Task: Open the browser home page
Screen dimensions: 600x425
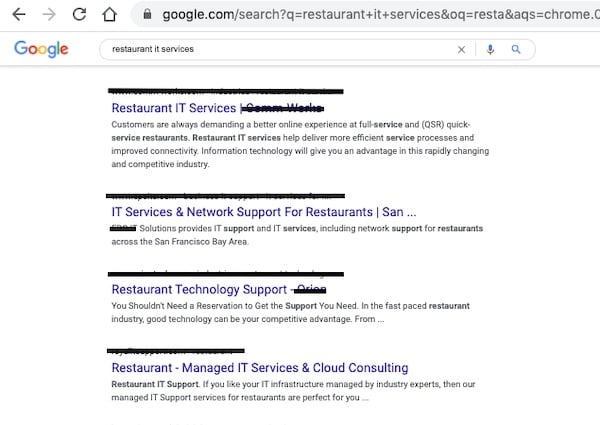Action: (x=110, y=15)
